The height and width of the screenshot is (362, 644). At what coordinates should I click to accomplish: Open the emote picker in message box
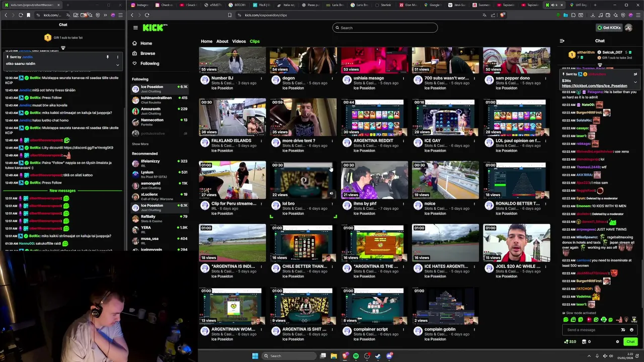[631, 330]
